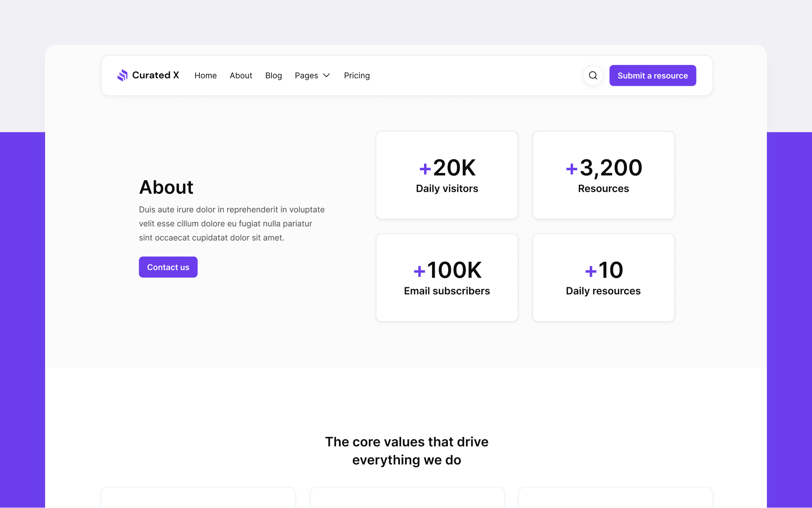Screen dimensions: 812x508
Task: Click the Curated X logo icon
Action: coord(123,75)
